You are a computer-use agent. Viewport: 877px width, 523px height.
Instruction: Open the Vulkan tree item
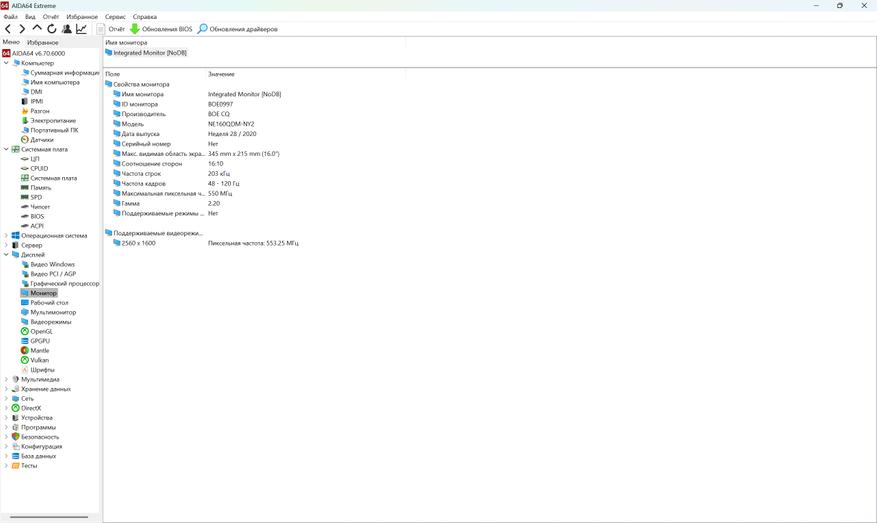tap(35, 360)
